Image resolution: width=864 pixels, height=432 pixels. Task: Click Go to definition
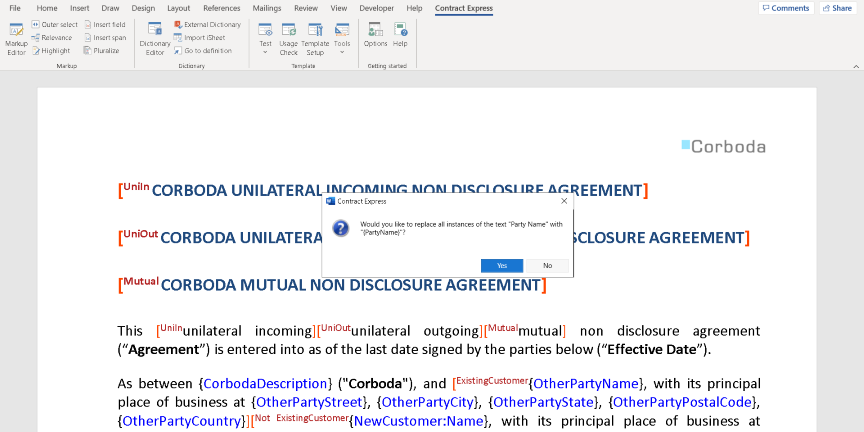[203, 51]
